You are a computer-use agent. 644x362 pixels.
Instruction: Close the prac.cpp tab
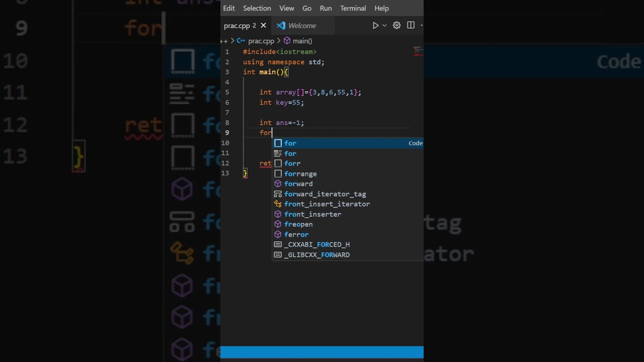tap(263, 26)
